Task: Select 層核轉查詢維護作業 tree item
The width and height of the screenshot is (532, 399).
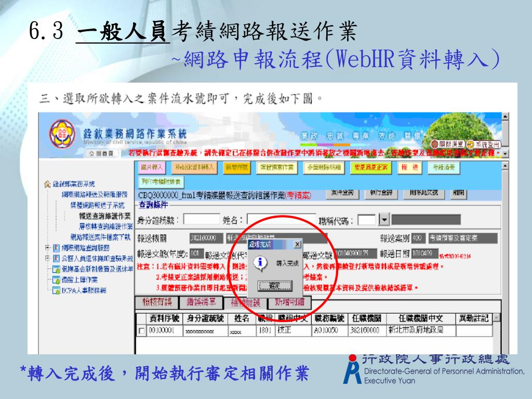Action: 106,227
